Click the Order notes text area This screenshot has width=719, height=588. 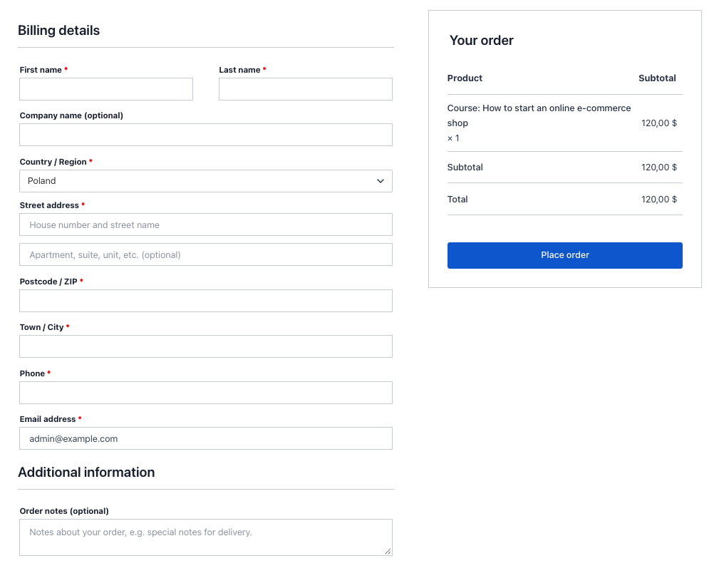206,537
